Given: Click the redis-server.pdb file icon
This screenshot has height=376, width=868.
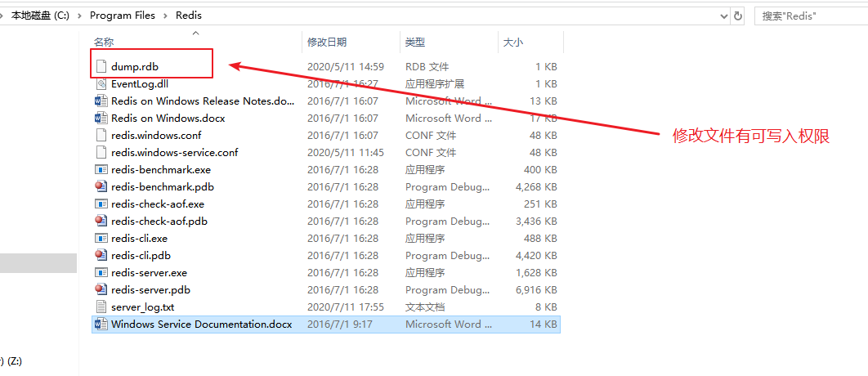Looking at the screenshot, I should pos(101,290).
